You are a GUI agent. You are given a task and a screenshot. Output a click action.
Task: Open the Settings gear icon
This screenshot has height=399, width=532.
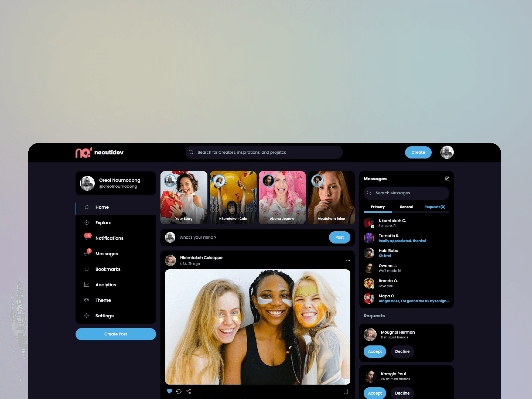[87, 316]
